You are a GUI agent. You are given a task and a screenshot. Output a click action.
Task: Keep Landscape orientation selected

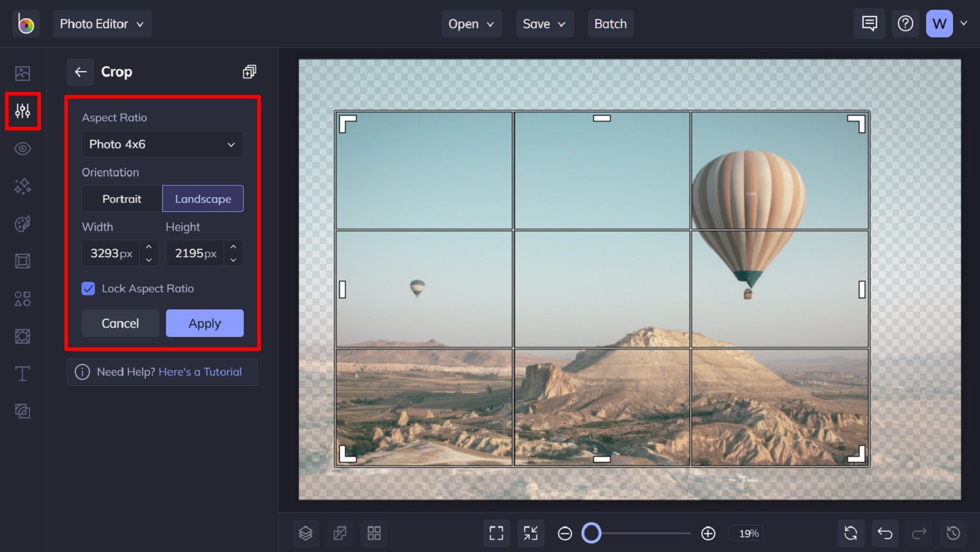coord(203,198)
